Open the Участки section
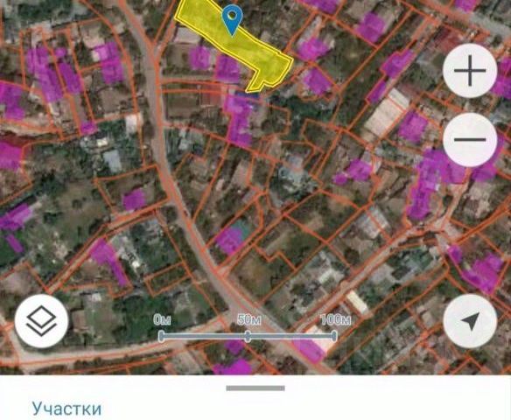 (66, 409)
